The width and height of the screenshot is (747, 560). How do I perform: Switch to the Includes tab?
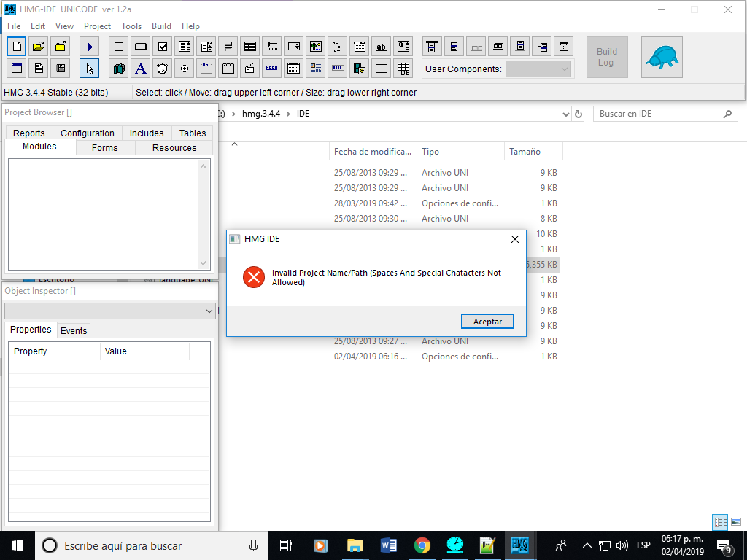click(x=147, y=133)
